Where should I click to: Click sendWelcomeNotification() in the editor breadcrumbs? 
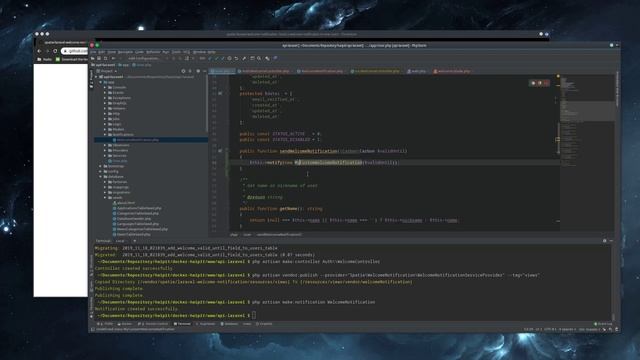(x=280, y=235)
